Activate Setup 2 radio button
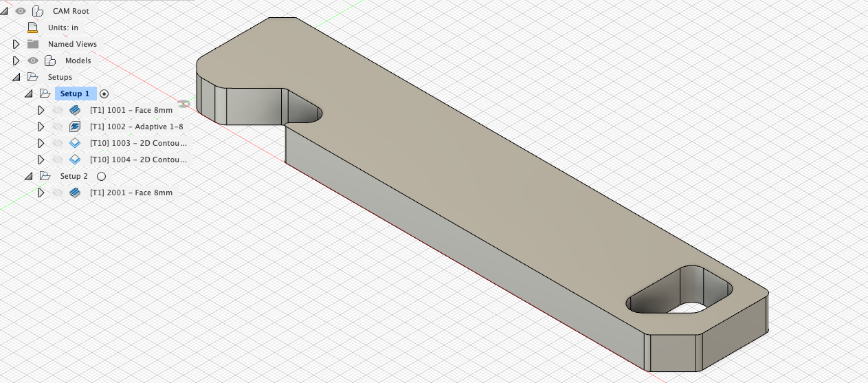Viewport: 868px width, 383px height. pos(101,176)
